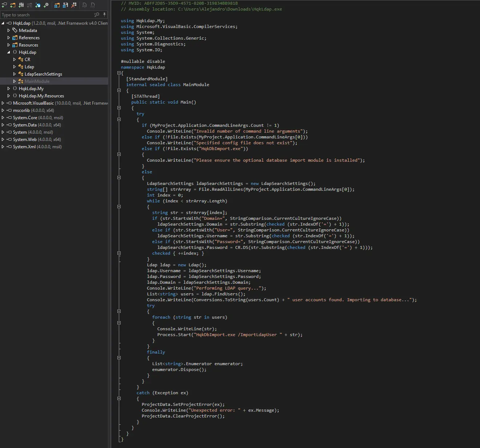Click the greyed PDB generation icon

point(93,5)
